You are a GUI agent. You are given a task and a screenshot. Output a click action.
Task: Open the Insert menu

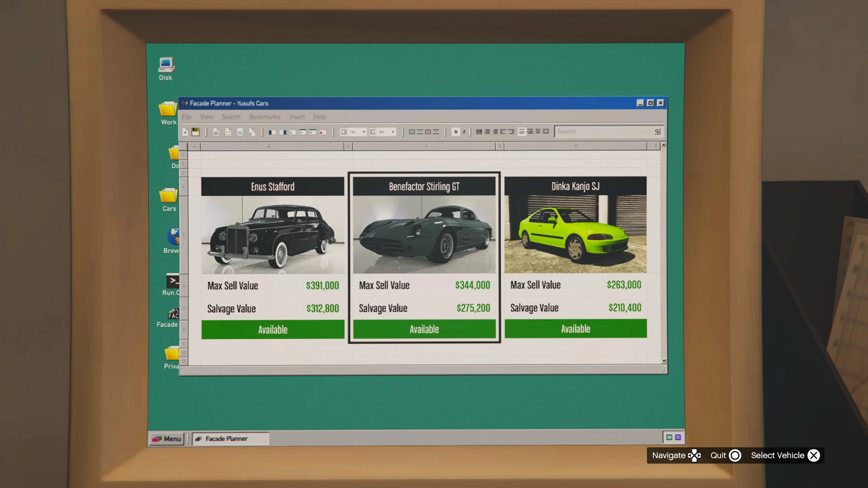tap(297, 117)
